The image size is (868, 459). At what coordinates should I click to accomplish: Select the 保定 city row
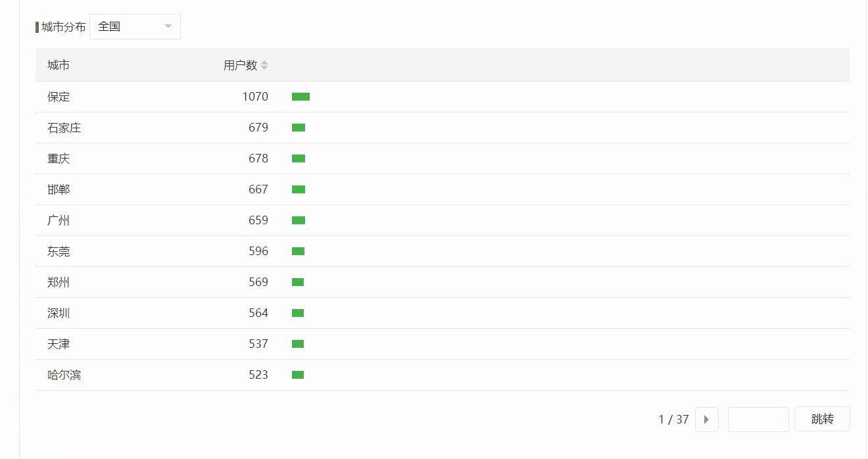tap(442, 97)
